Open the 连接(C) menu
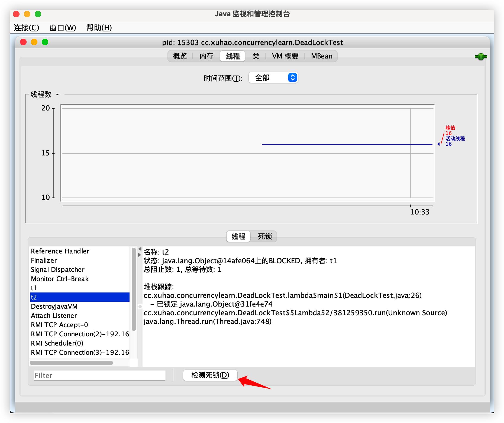The height and width of the screenshot is (423, 504). [x=26, y=28]
